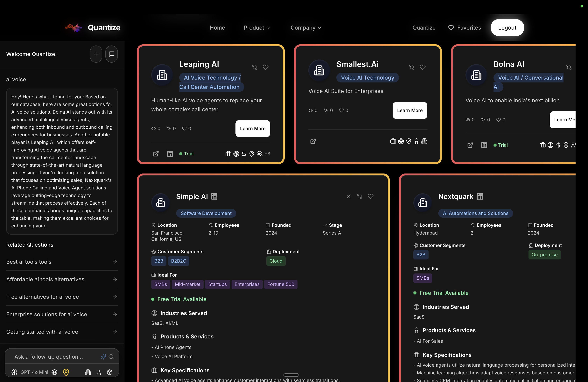Expand the Company navigation dropdown
Image resolution: width=588 pixels, height=382 pixels.
pyautogui.click(x=306, y=28)
